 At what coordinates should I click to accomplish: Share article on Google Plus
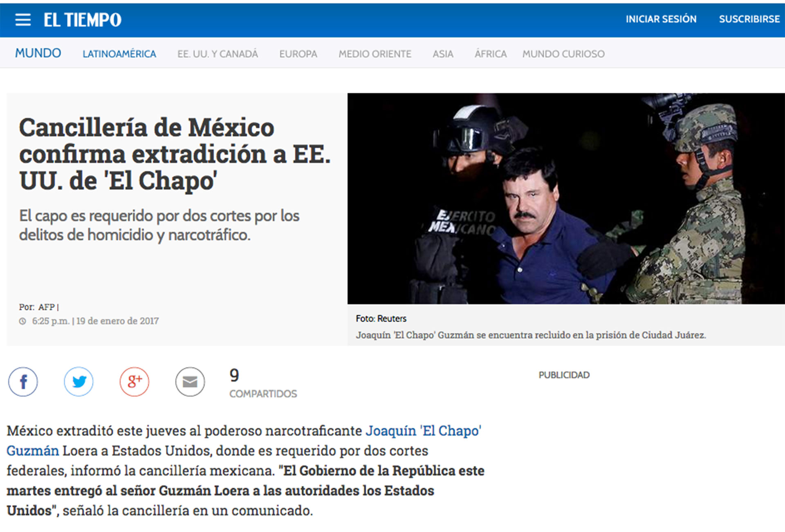pyautogui.click(x=134, y=382)
